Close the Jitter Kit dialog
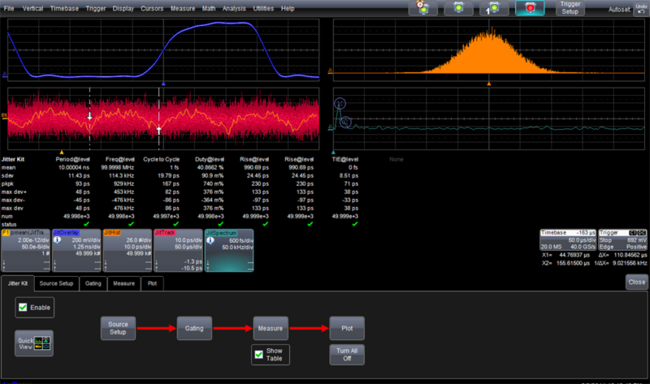This screenshot has width=650, height=384. pos(636,282)
